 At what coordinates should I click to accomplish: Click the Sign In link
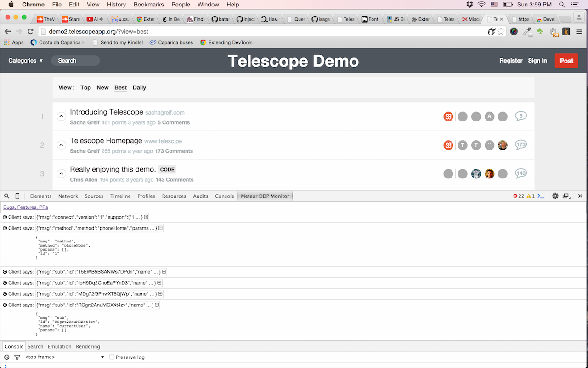537,61
